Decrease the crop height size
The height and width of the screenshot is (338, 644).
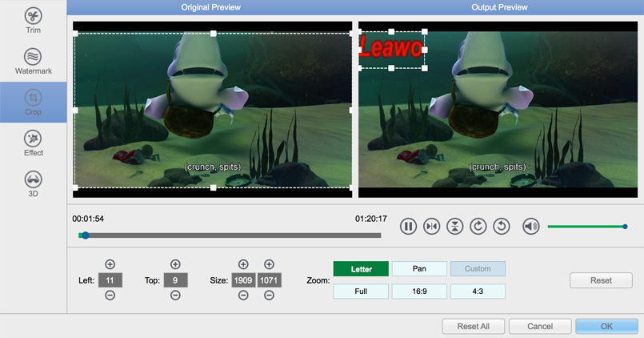pyautogui.click(x=269, y=296)
